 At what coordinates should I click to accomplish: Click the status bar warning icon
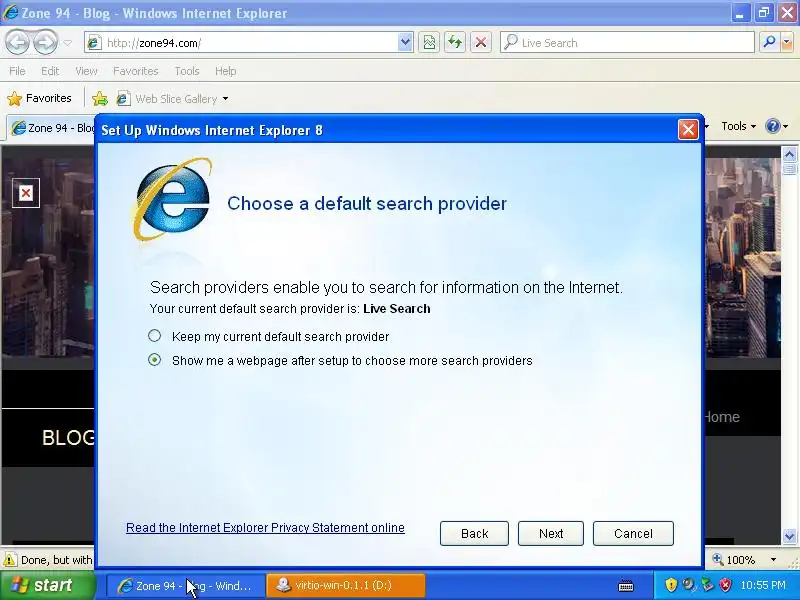click(x=10, y=560)
